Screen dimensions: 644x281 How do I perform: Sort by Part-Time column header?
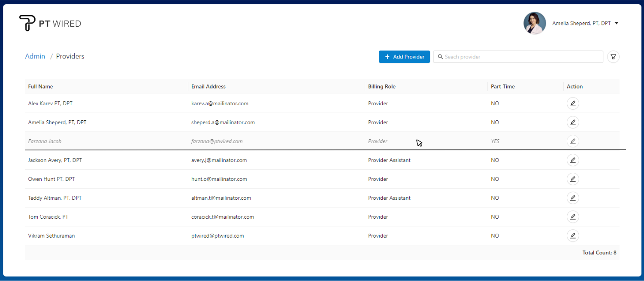point(503,86)
